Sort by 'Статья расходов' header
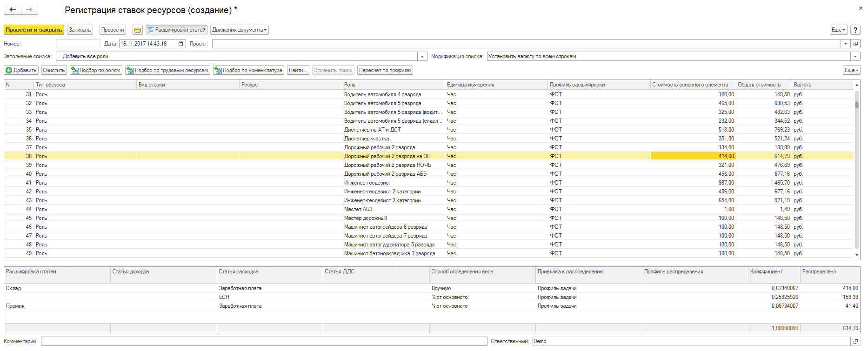Viewport: 868px width, 351px height. click(x=270, y=275)
